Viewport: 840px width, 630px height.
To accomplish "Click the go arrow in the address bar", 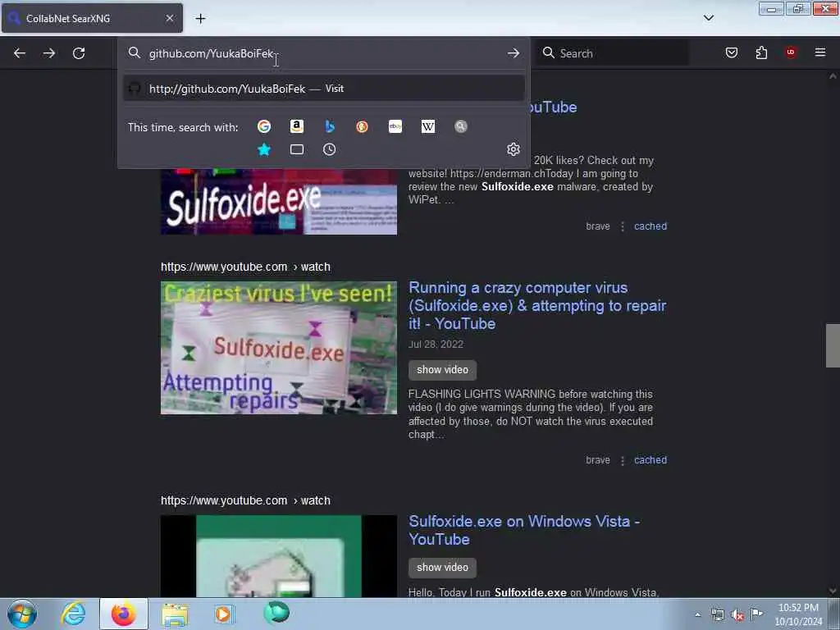I will tap(514, 53).
